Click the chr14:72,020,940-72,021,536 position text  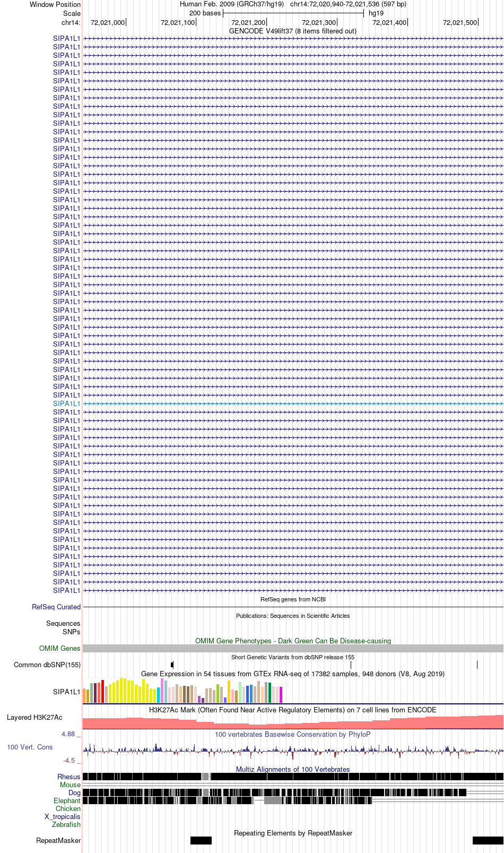click(x=348, y=4)
